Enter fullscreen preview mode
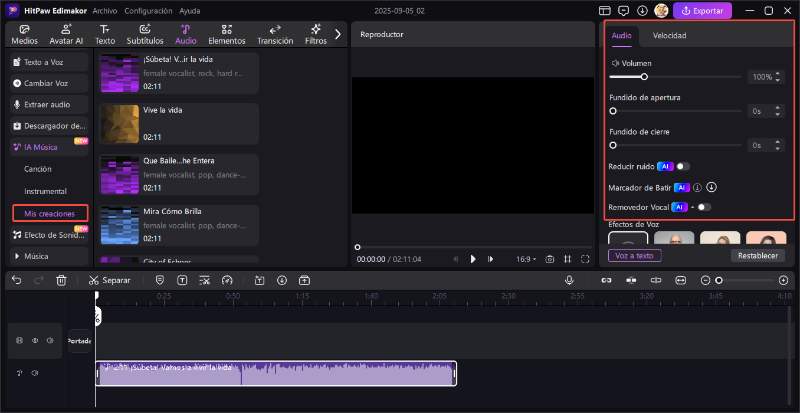The width and height of the screenshot is (800, 413). [585, 259]
